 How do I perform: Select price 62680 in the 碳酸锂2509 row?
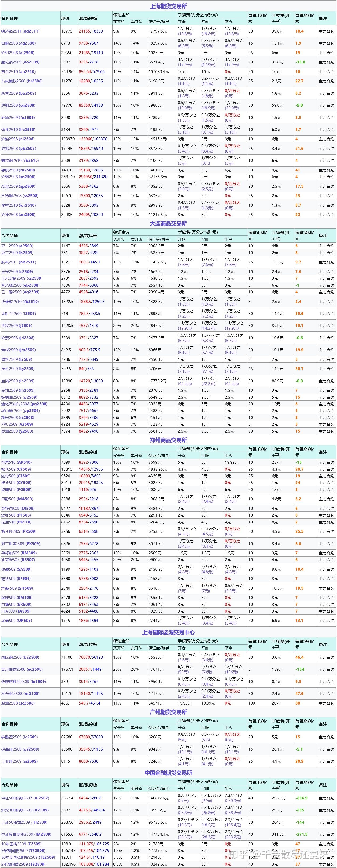point(67,737)
